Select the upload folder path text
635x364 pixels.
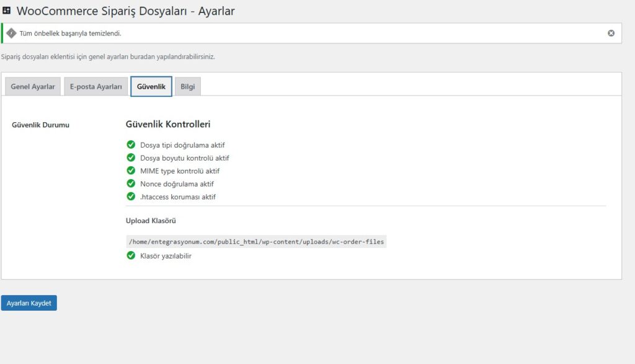(x=256, y=241)
